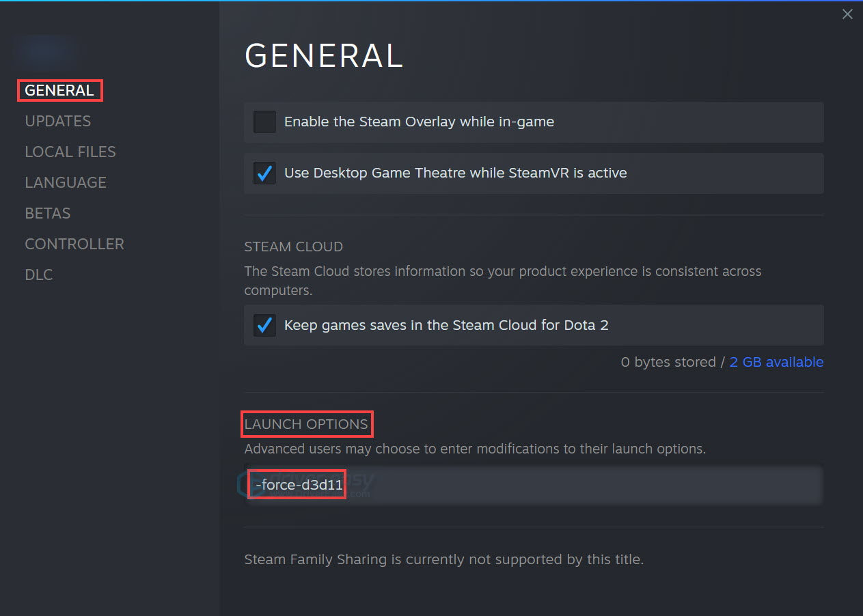
Task: Click the STEAM CLOUD section header
Action: pyautogui.click(x=294, y=247)
